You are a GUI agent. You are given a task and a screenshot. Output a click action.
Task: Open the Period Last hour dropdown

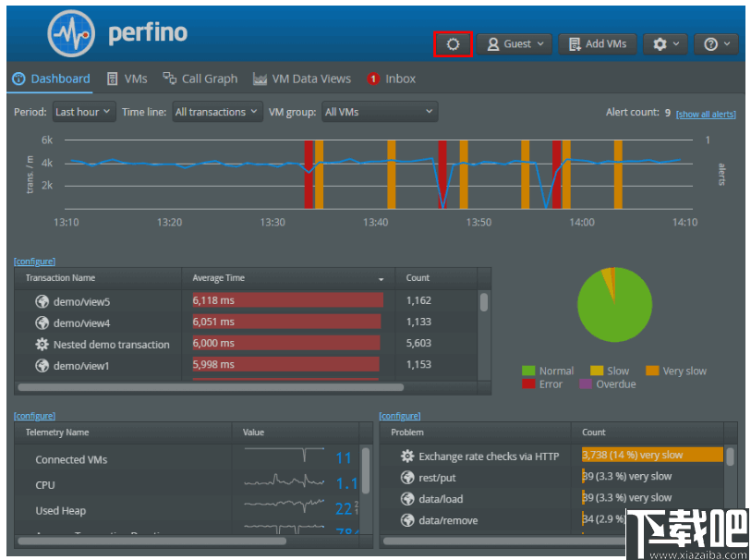click(x=83, y=111)
